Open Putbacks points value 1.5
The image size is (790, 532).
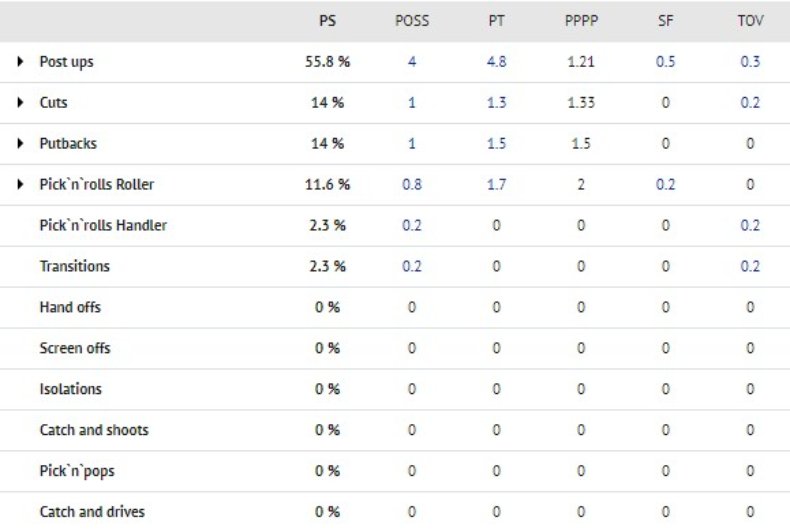pos(496,144)
